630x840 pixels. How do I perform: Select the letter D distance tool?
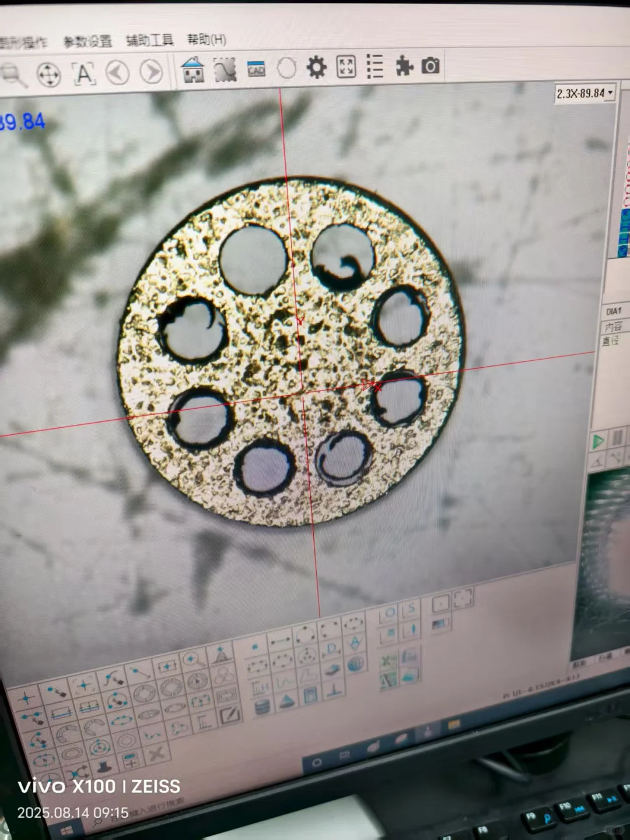332,649
